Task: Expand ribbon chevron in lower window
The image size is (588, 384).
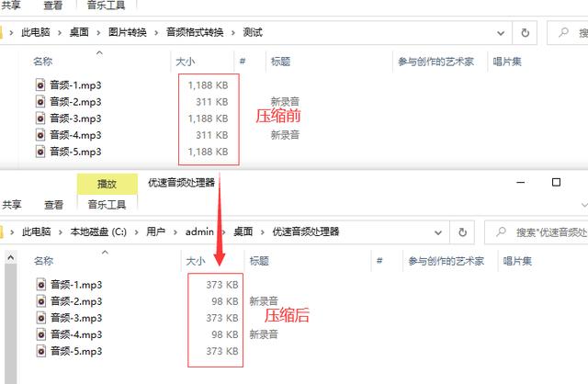Action: 584,205
